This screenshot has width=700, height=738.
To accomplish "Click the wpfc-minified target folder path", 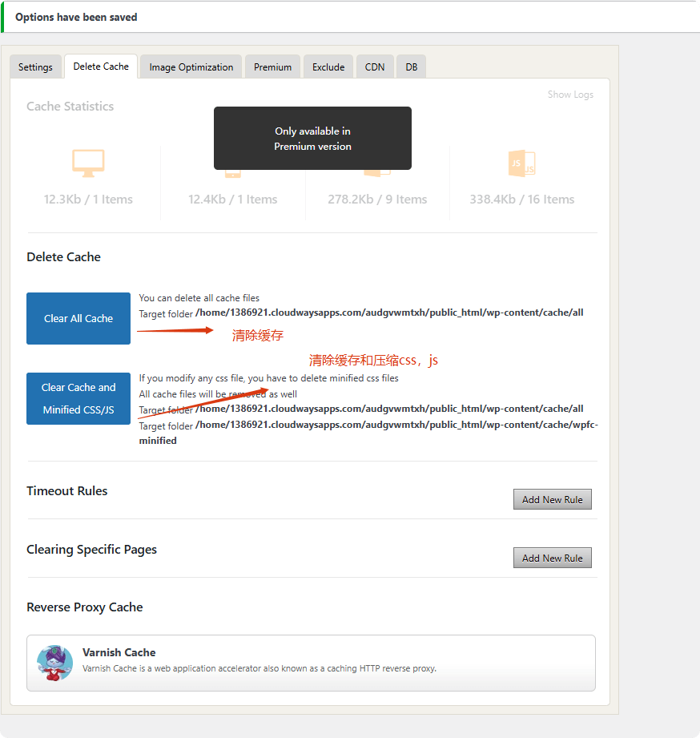I will tap(368, 433).
